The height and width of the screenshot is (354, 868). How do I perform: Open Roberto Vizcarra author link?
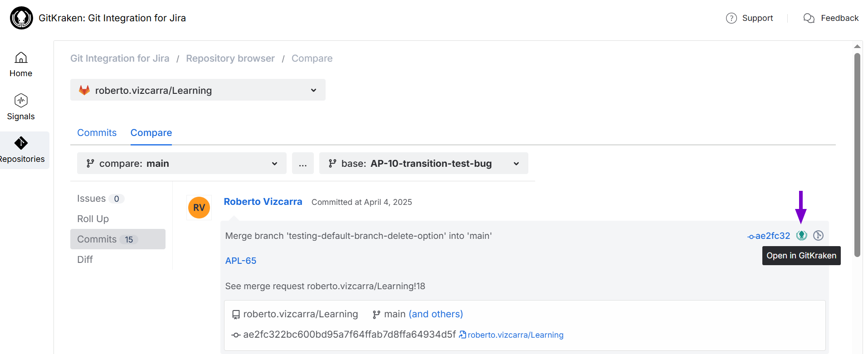click(263, 202)
